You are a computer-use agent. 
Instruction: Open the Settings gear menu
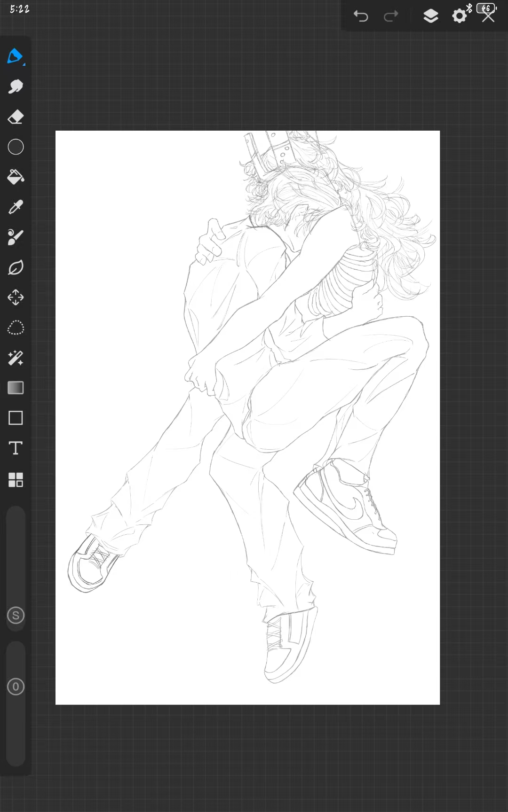(x=459, y=16)
